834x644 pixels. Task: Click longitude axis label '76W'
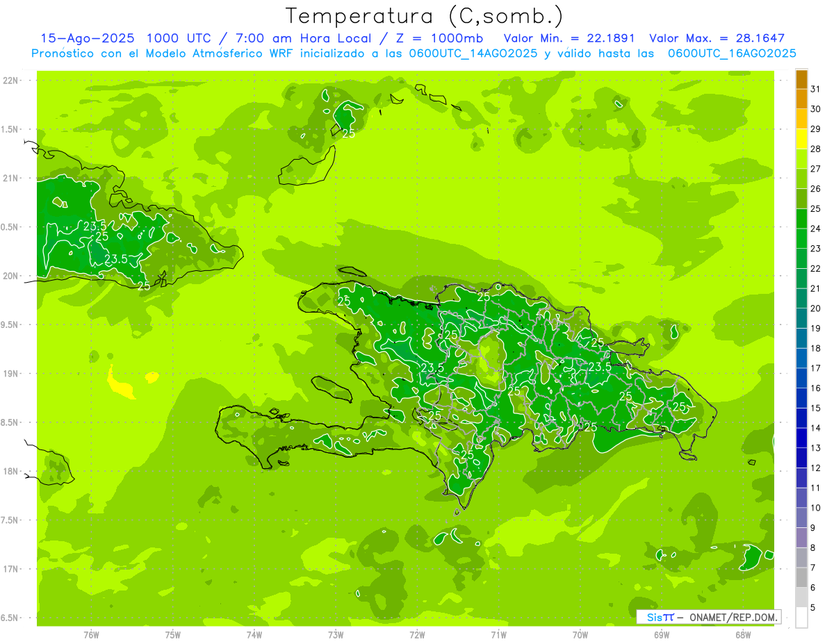click(91, 635)
